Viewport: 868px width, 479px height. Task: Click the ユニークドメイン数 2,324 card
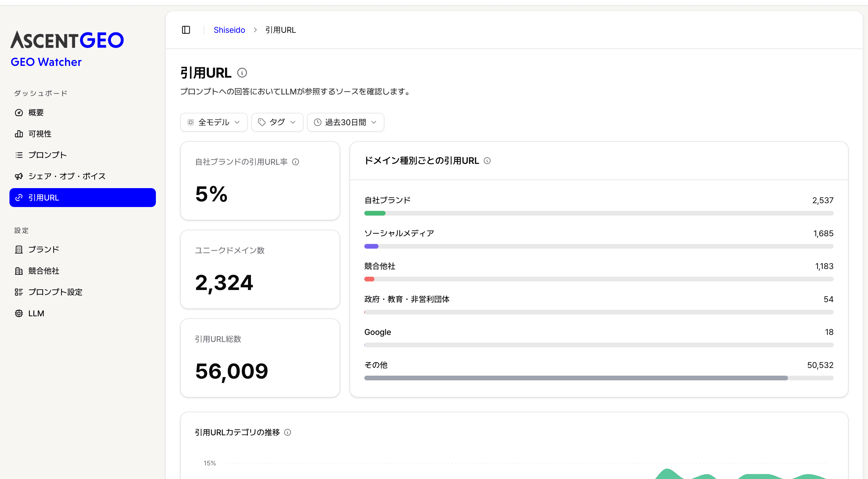coord(260,270)
